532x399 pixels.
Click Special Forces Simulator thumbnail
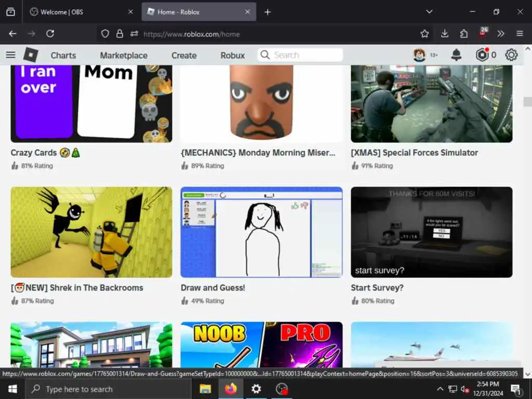coord(432,103)
